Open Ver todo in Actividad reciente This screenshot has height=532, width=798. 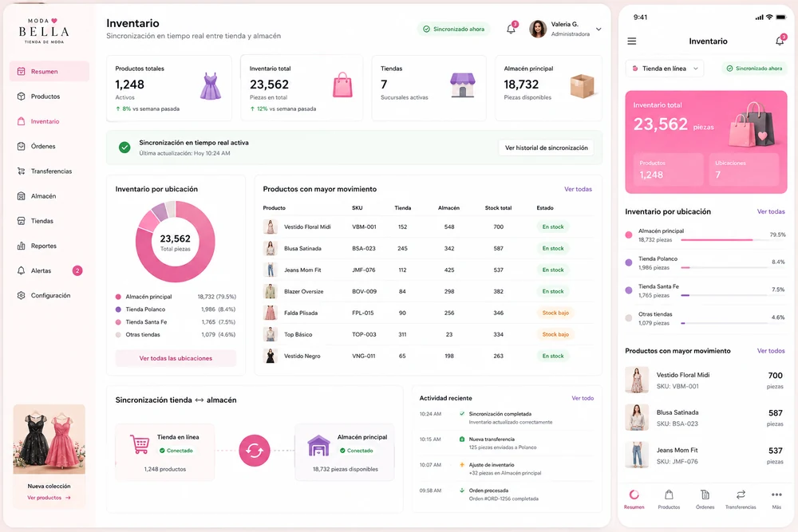pyautogui.click(x=583, y=398)
